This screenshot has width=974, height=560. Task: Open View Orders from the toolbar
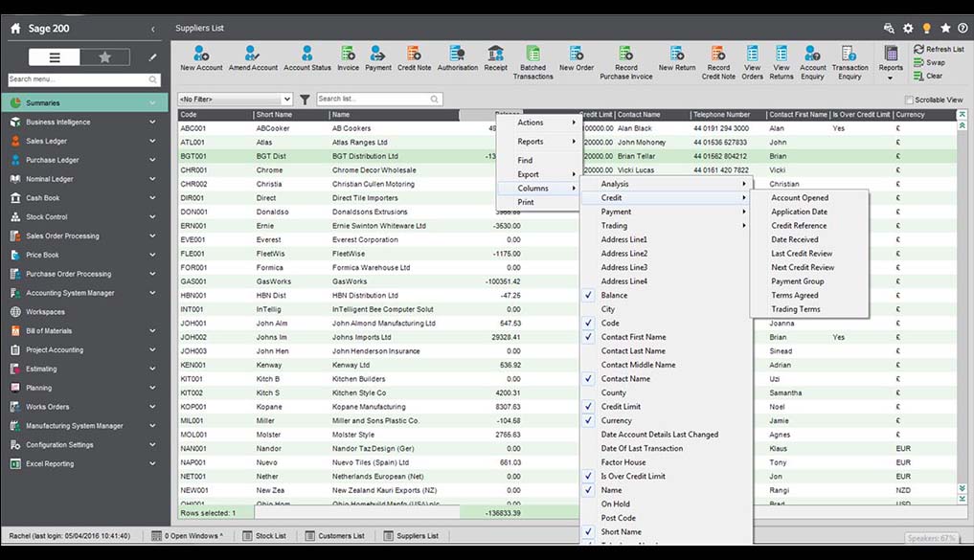(x=752, y=62)
